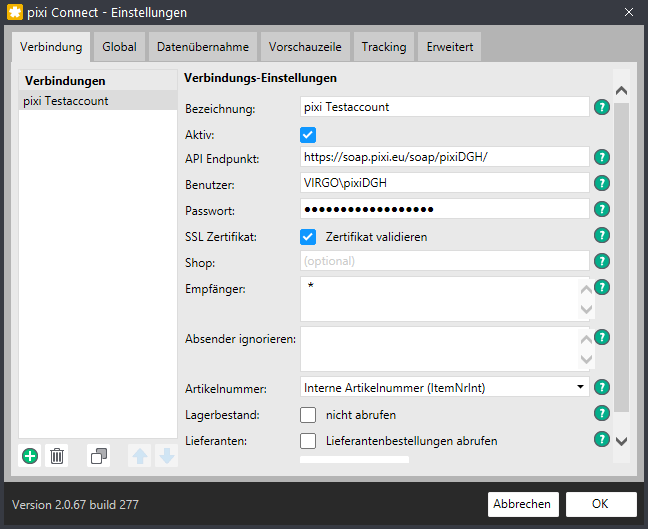Image resolution: width=648 pixels, height=529 pixels.
Task: Toggle the Aktiv checkbox
Action: pos(308,135)
